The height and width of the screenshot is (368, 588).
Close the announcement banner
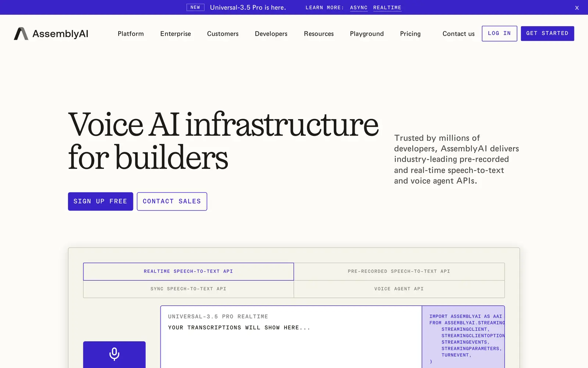tap(577, 8)
